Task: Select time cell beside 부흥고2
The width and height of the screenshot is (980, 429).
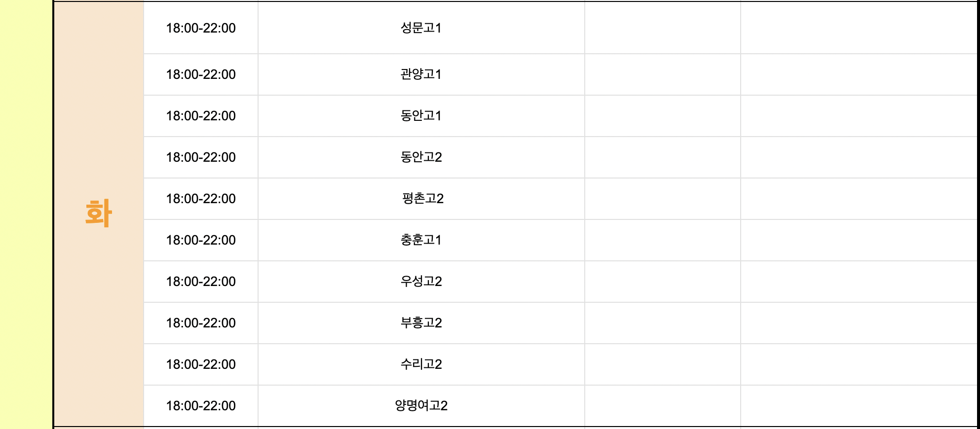Action: [201, 323]
